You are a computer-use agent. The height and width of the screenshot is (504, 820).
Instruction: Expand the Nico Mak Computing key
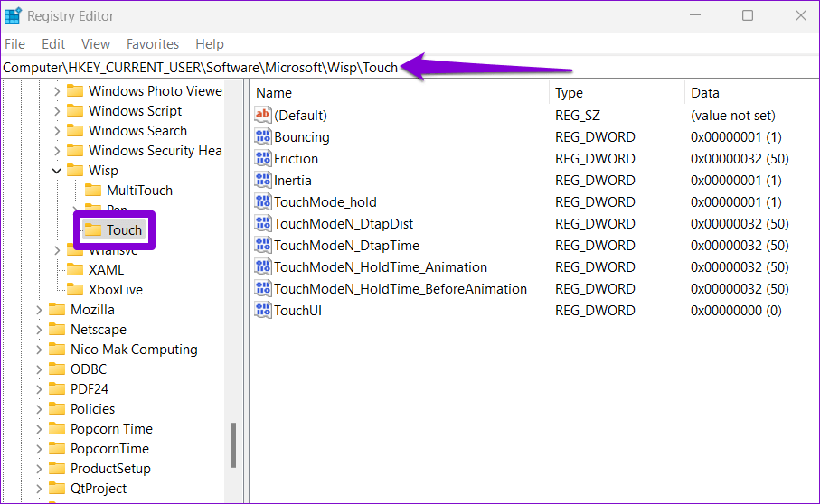click(x=39, y=350)
